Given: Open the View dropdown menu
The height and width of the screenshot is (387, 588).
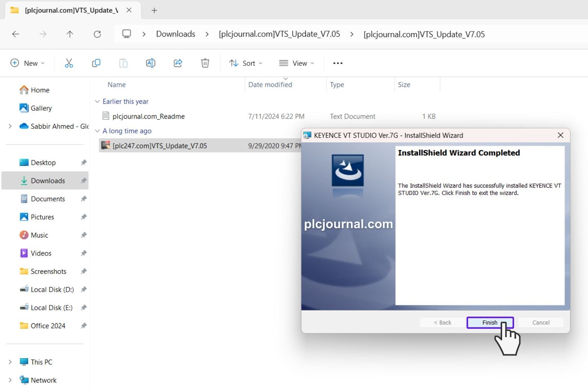Looking at the screenshot, I should 296,63.
